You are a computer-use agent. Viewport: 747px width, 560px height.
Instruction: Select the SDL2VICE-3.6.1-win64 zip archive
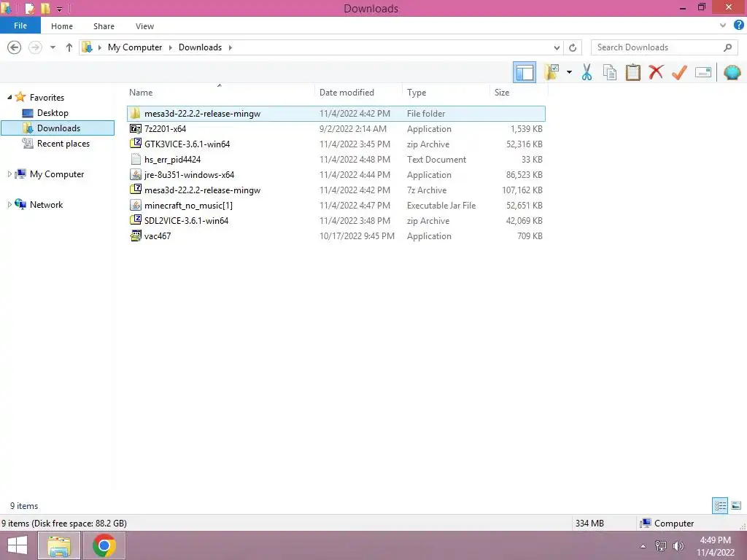pyautogui.click(x=336, y=220)
